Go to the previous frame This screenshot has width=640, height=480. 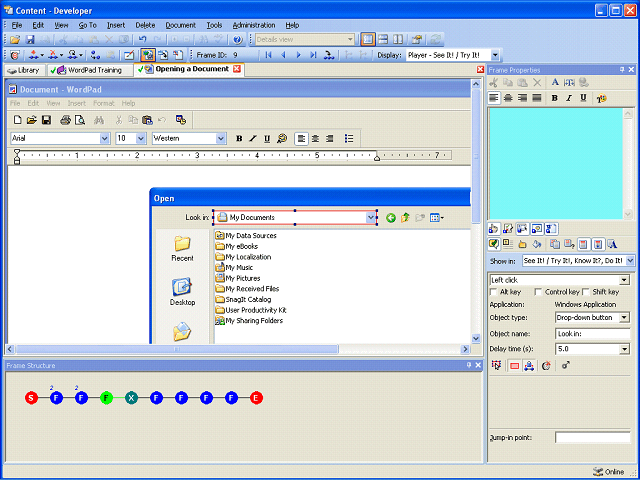[284, 55]
